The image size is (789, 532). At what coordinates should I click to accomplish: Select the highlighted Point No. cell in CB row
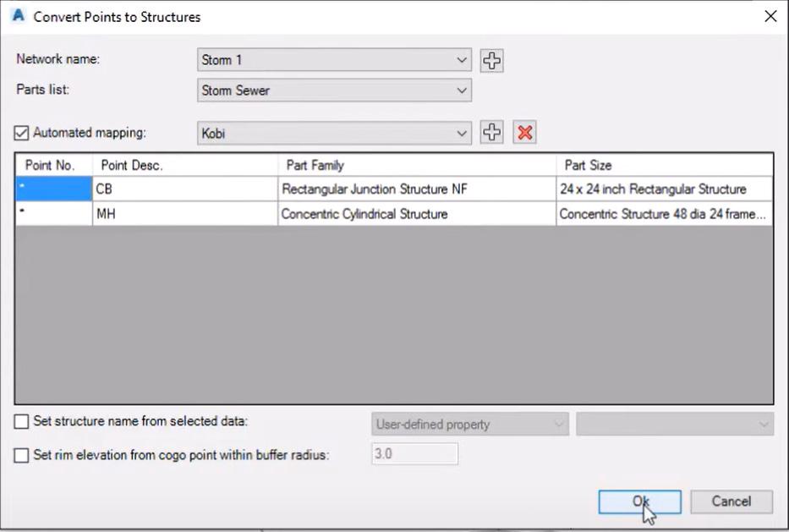pos(54,189)
